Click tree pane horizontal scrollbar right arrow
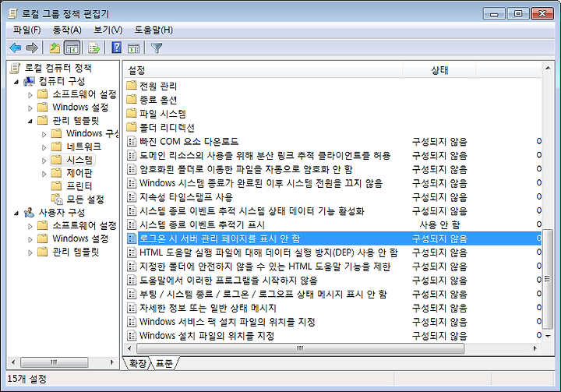The width and height of the screenshot is (561, 392). [112, 362]
